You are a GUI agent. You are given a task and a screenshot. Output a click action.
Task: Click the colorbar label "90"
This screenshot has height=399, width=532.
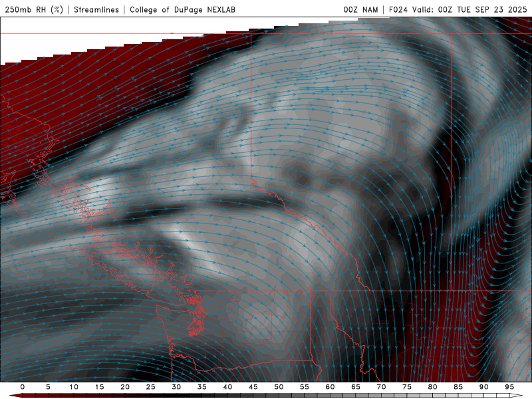click(483, 387)
